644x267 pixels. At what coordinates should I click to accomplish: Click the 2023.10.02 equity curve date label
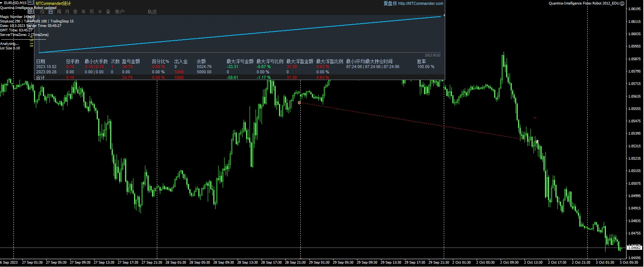click(433, 55)
